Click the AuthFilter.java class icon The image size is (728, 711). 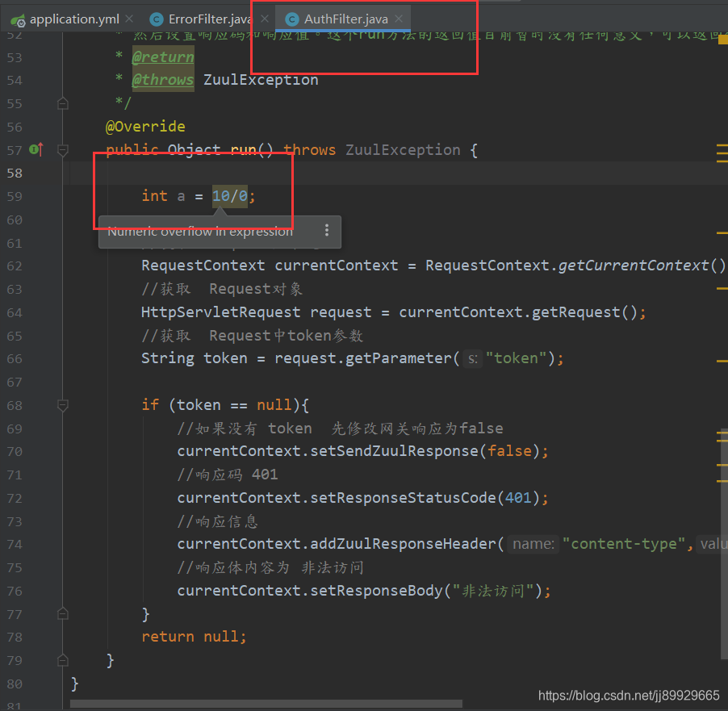tap(291, 19)
